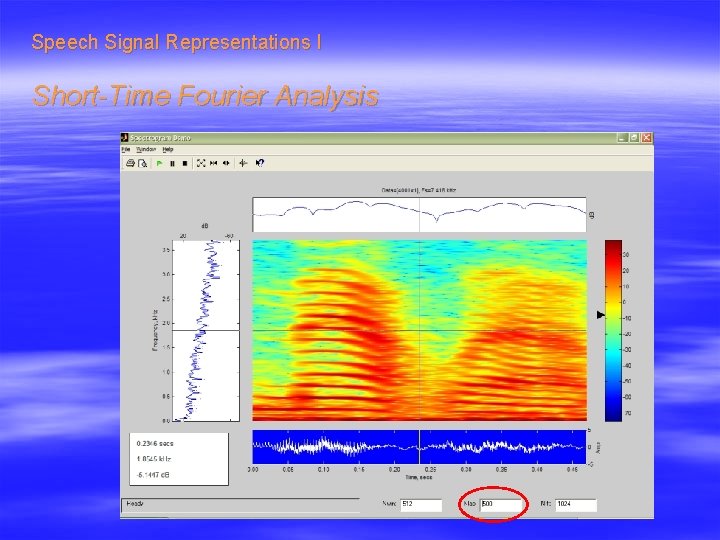Open the Window menu
Screen dimensions: 720x540
point(146,149)
